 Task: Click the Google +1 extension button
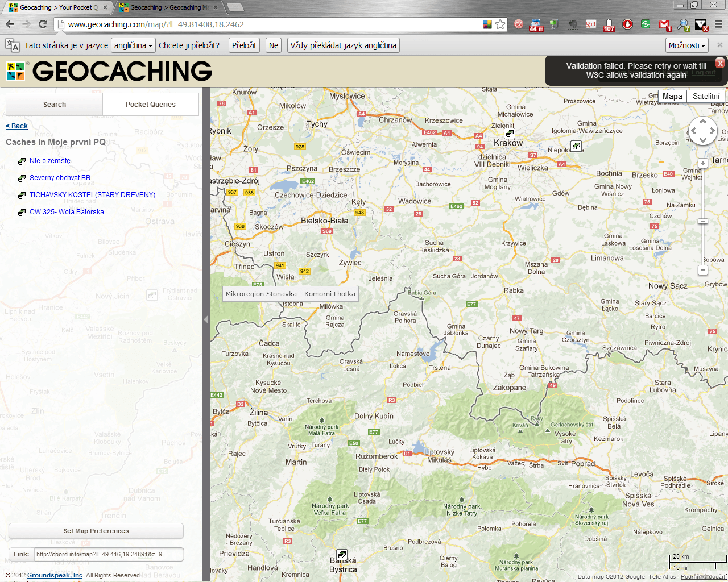pos(591,24)
